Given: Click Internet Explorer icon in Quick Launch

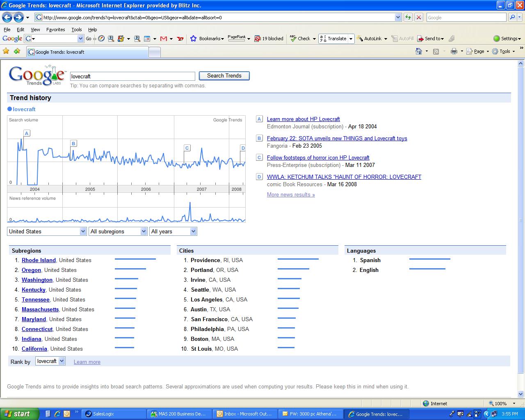Looking at the screenshot, I should tap(57, 414).
